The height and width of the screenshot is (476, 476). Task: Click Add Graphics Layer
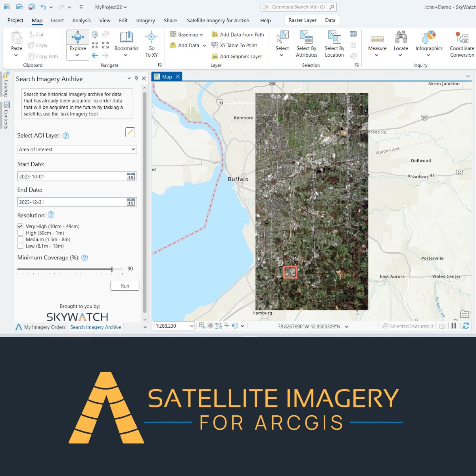(x=237, y=56)
